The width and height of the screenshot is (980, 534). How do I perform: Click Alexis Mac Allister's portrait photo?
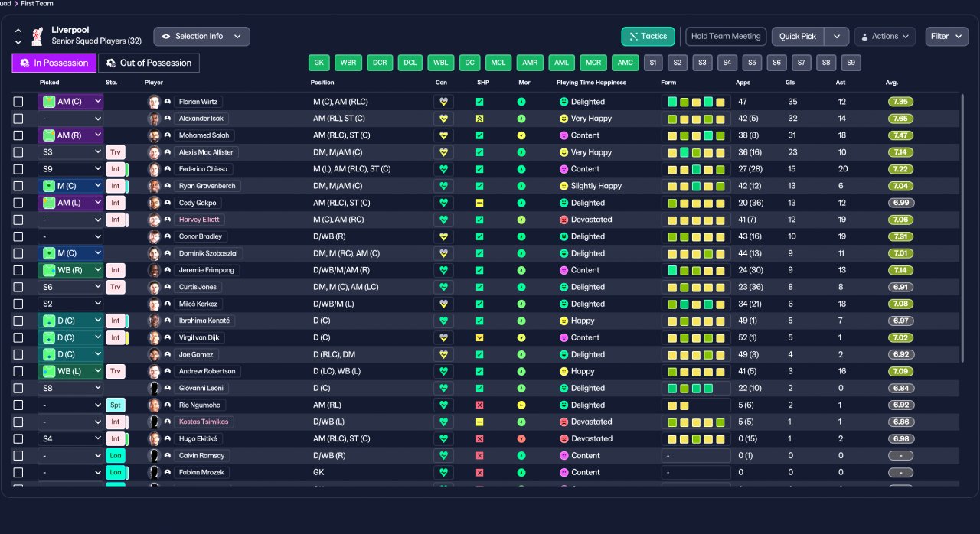154,152
